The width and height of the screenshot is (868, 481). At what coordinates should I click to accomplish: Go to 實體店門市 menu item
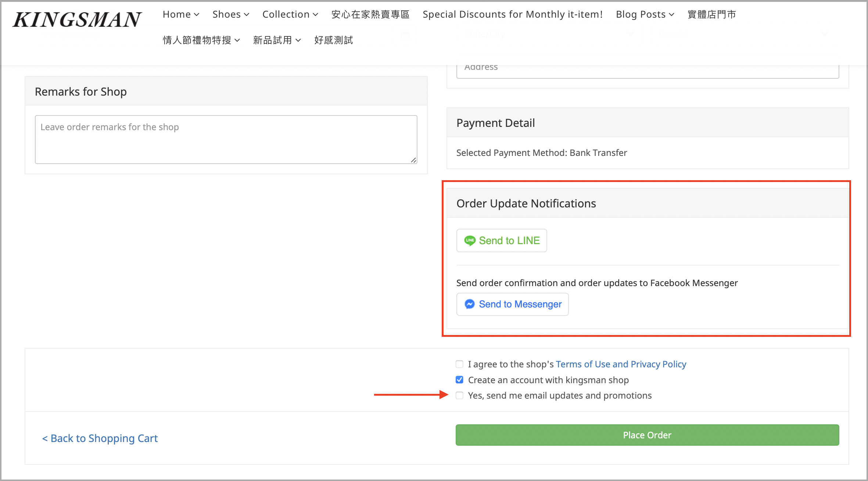point(712,14)
